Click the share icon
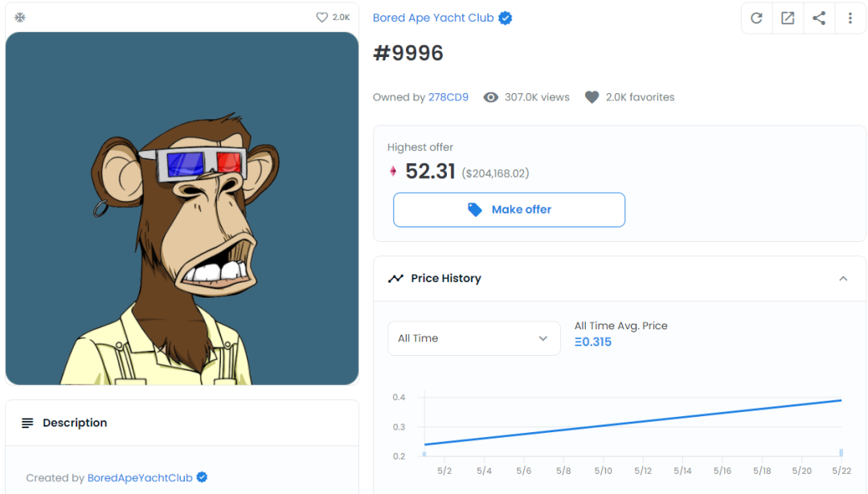868x494 pixels. pyautogui.click(x=819, y=18)
